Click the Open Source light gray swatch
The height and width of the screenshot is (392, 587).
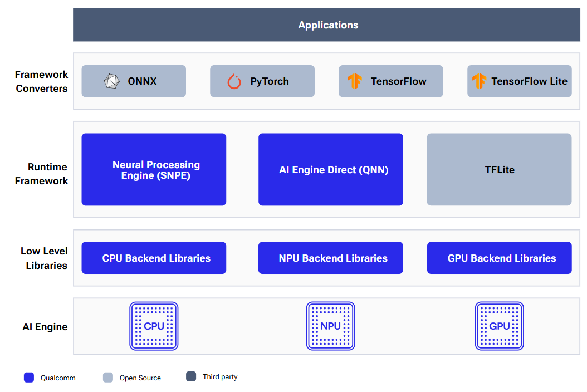[108, 378]
